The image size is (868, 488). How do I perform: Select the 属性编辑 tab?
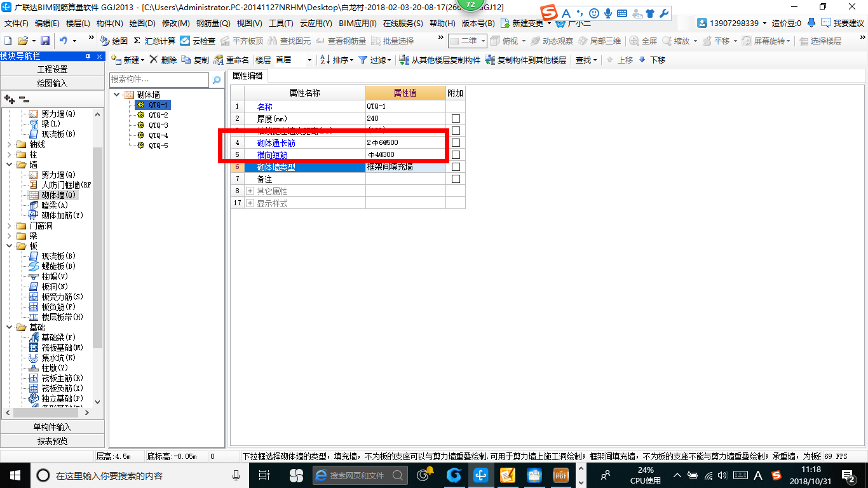pyautogui.click(x=247, y=76)
